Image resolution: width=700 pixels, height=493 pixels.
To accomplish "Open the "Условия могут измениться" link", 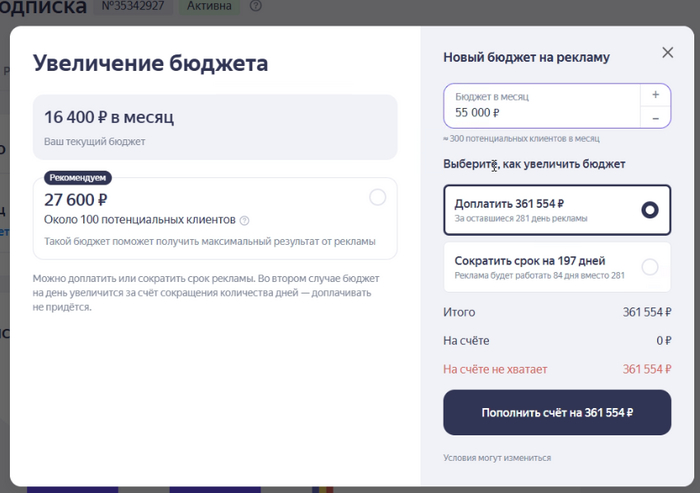I will coord(497,458).
